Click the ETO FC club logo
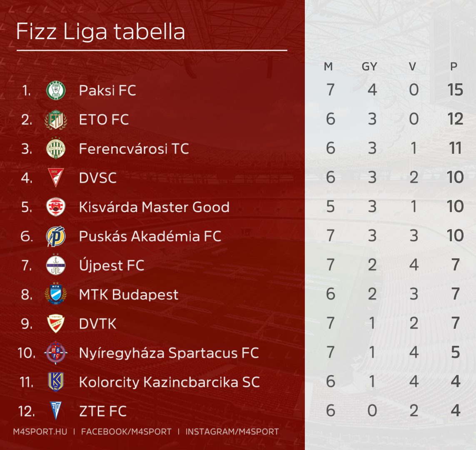Screen dimensions: 476x450 56,120
